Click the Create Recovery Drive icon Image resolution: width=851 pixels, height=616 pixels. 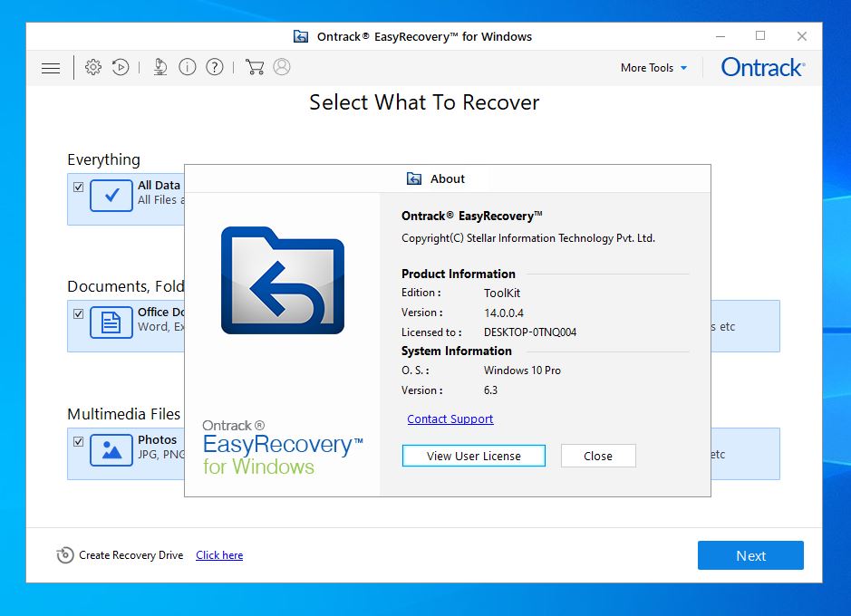click(x=65, y=555)
